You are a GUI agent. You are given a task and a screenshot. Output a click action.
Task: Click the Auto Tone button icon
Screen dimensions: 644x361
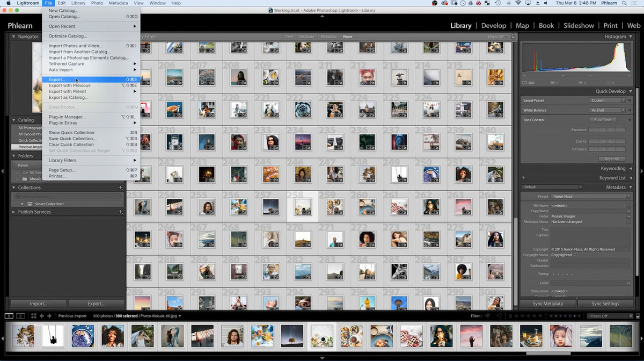click(x=602, y=119)
